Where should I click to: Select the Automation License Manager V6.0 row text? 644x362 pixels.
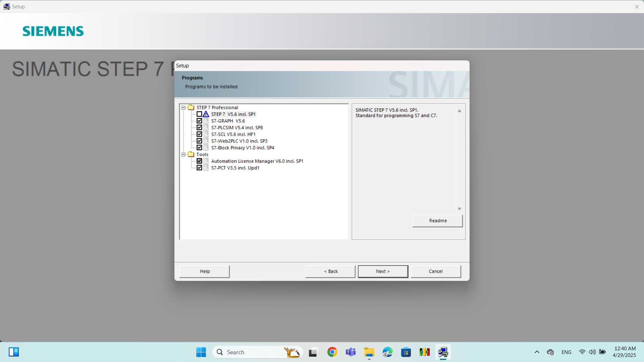257,161
